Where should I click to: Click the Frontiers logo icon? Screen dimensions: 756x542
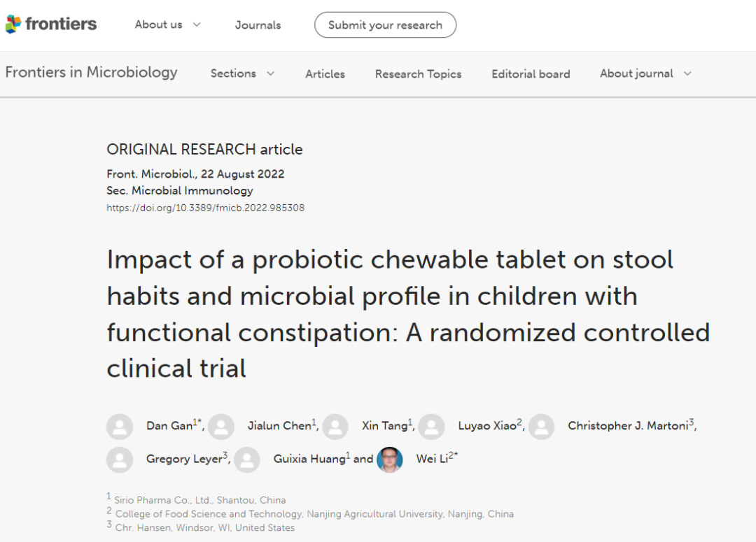click(13, 24)
